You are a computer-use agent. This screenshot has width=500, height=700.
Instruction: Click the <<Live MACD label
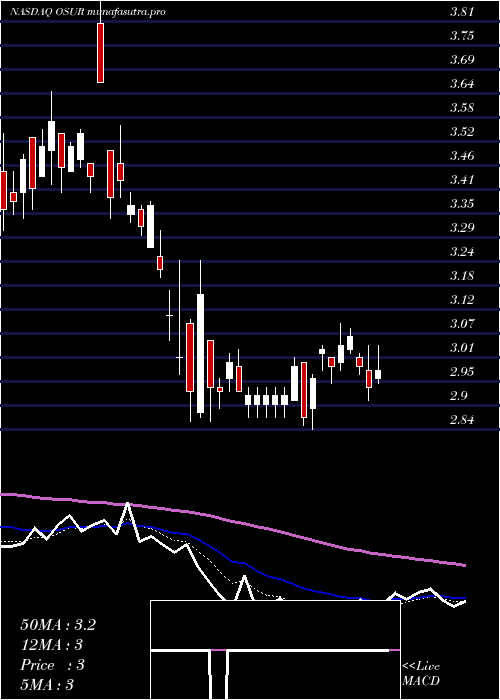[421, 674]
